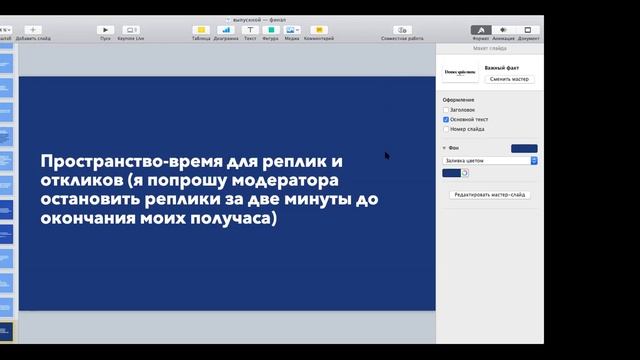Switch to the Формат inspector
This screenshot has width=640, height=360.
click(x=481, y=30)
